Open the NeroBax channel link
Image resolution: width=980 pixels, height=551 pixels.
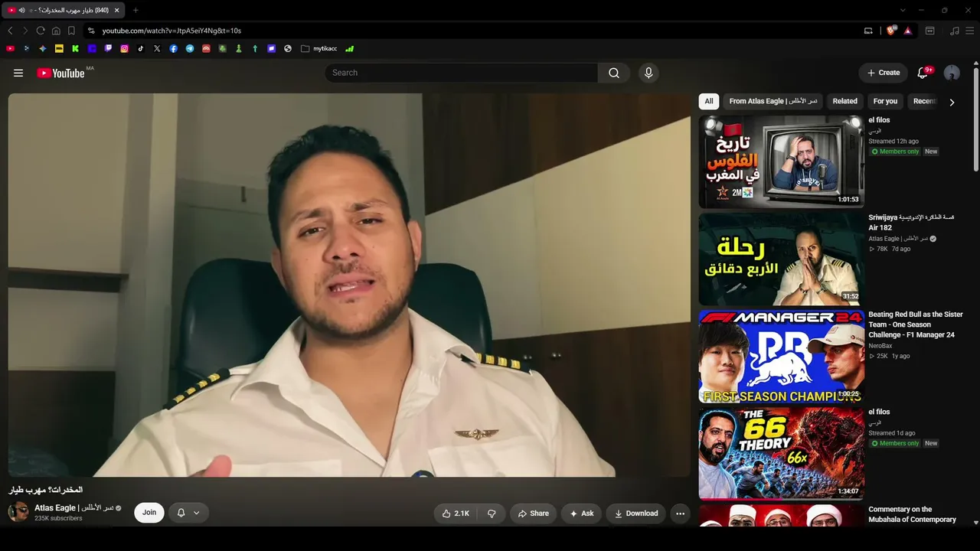coord(880,346)
